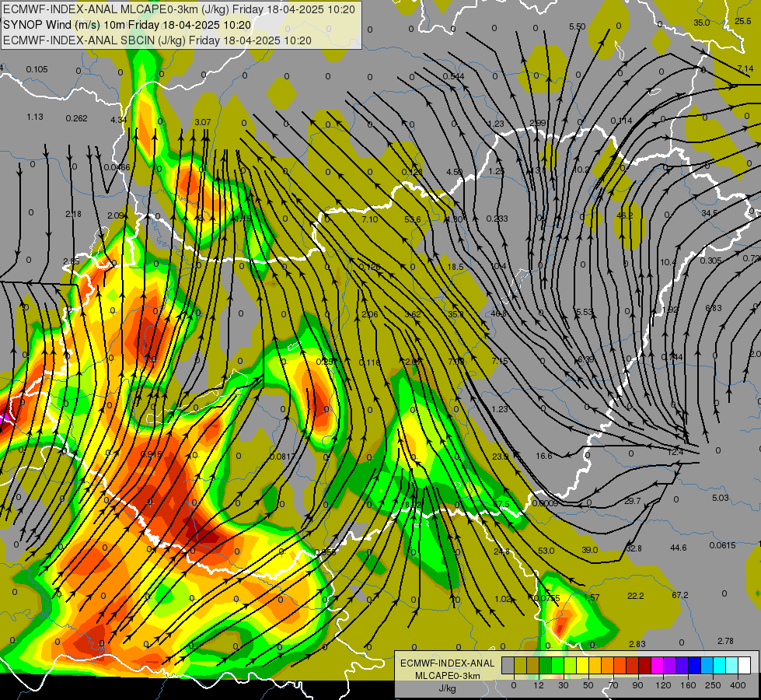This screenshot has height=700, width=761.
Task: Click the map value 53.0
Action: pos(546,551)
